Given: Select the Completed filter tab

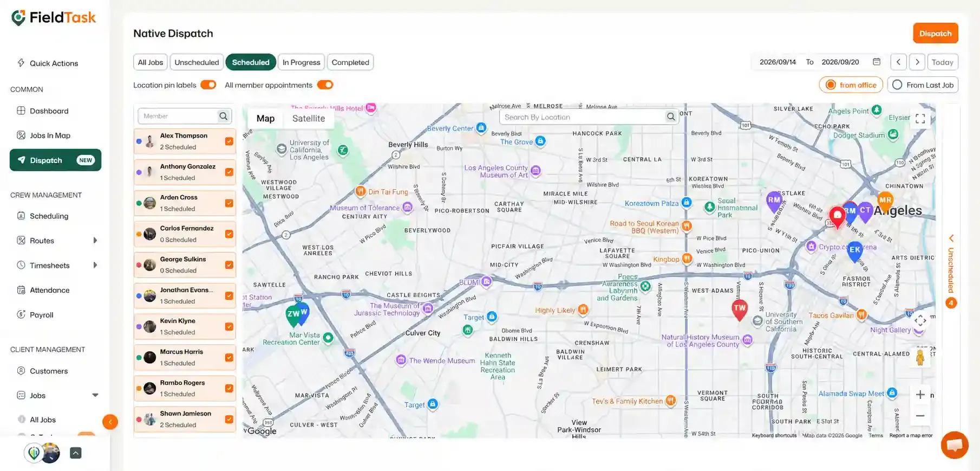Looking at the screenshot, I should pyautogui.click(x=350, y=62).
